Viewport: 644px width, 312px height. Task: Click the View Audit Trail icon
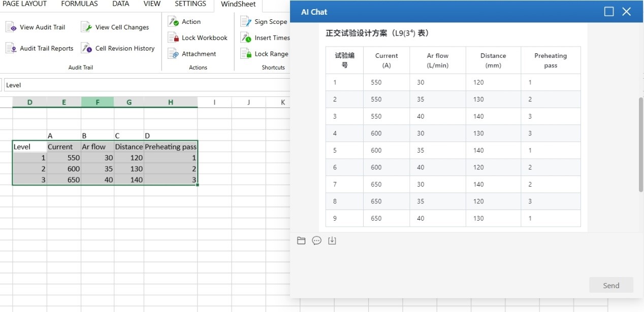pyautogui.click(x=11, y=27)
